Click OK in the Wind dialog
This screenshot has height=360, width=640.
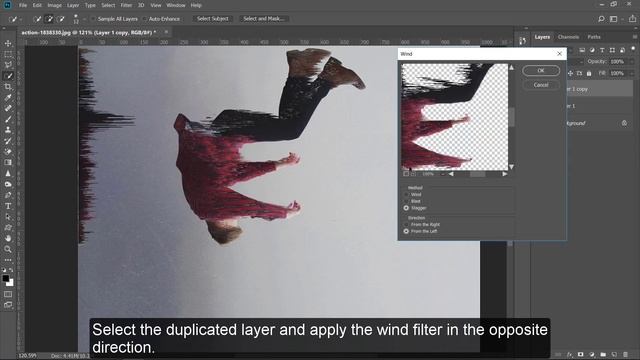541,71
